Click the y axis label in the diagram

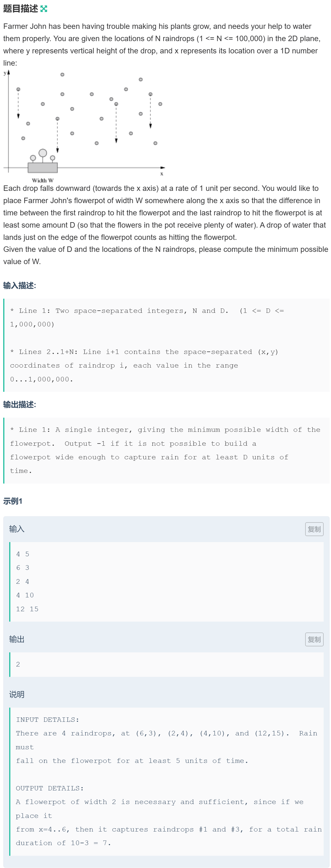click(x=5, y=73)
